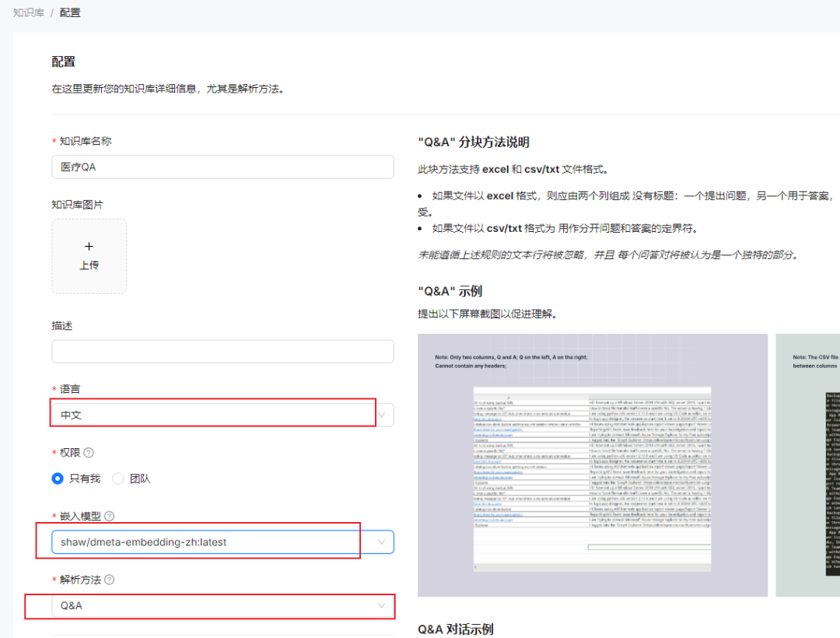
Task: Enable 只有我 permission option
Action: [x=57, y=478]
